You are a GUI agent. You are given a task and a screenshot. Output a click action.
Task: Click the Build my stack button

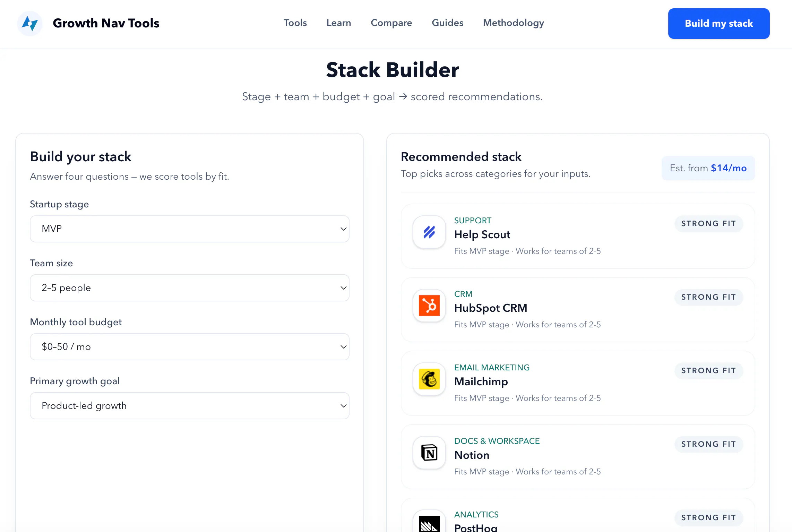pos(719,24)
